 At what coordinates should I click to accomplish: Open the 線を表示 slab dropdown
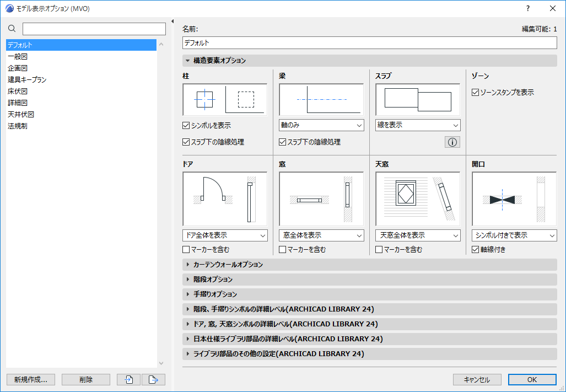[417, 125]
